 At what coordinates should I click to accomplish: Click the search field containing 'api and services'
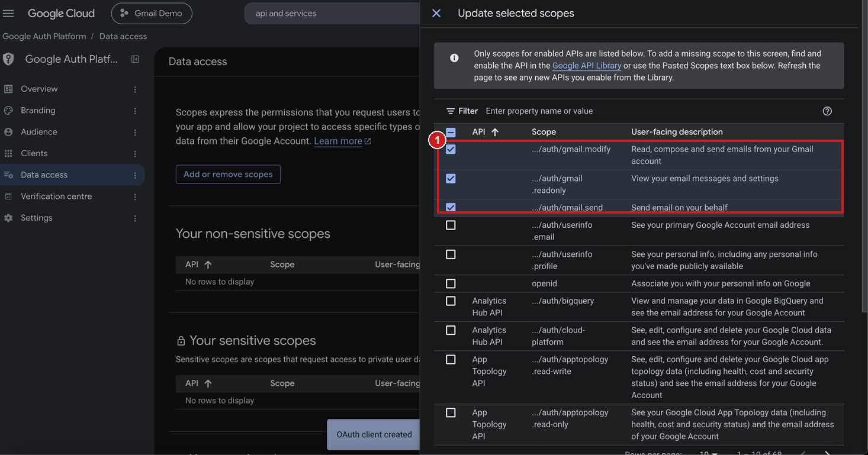tap(333, 13)
